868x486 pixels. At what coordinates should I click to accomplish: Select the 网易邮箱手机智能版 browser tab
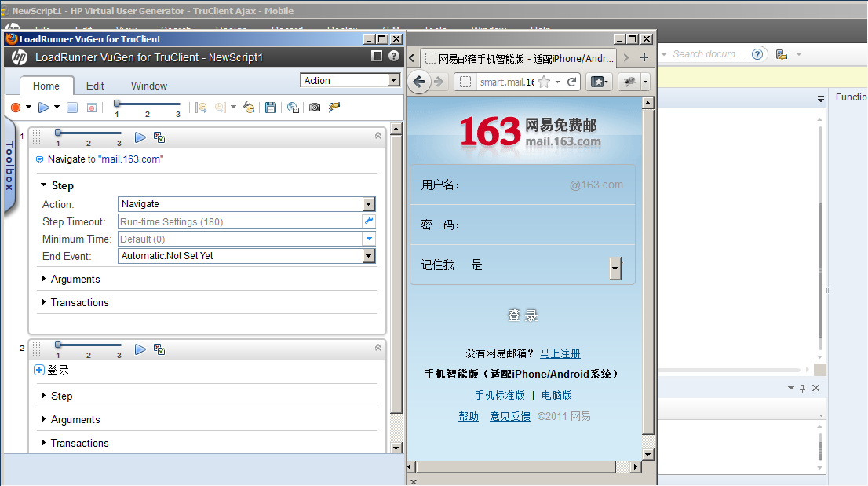pyautogui.click(x=519, y=58)
